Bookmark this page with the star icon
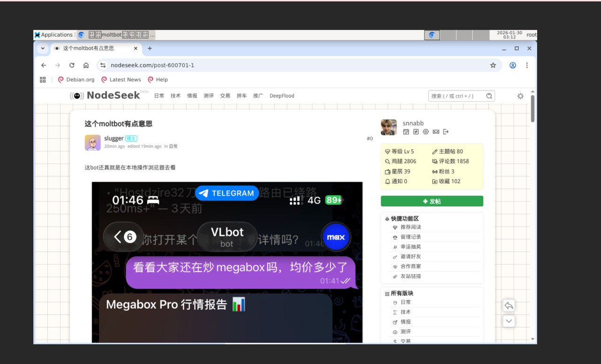 tap(493, 65)
